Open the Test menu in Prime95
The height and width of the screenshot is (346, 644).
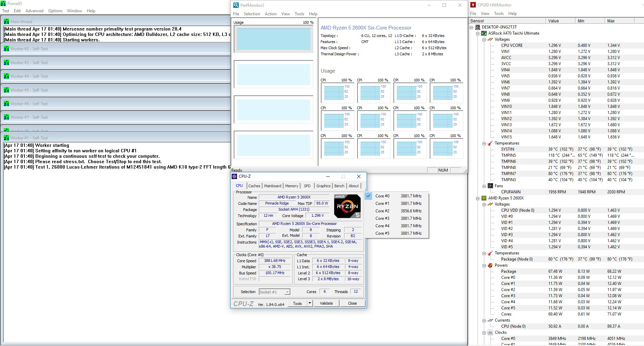[6, 11]
